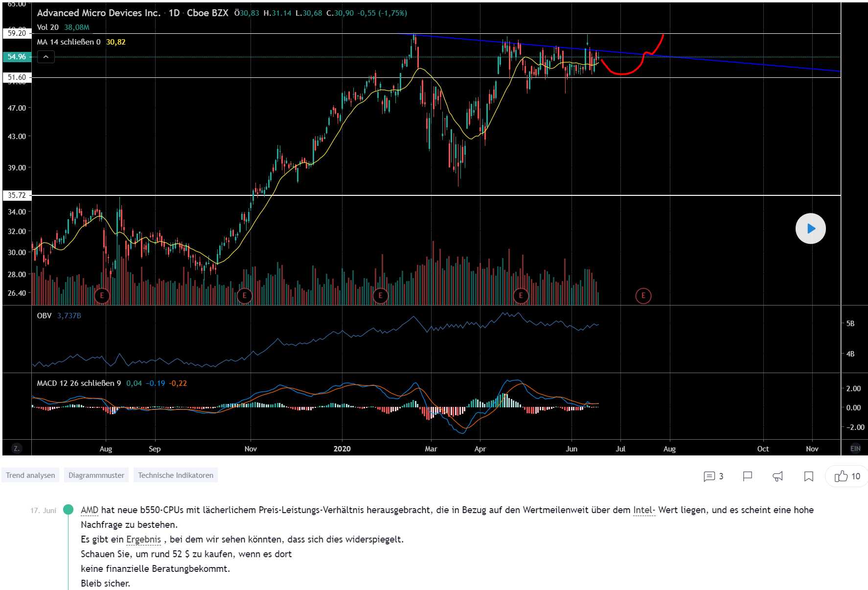Click the earnings E marker between Apr and Jun
This screenshot has width=868, height=590.
[521, 296]
